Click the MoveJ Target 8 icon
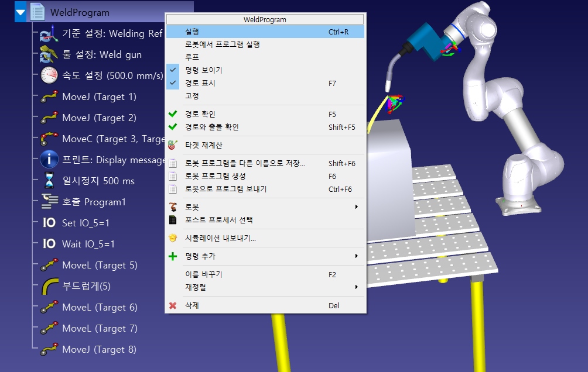 point(49,349)
